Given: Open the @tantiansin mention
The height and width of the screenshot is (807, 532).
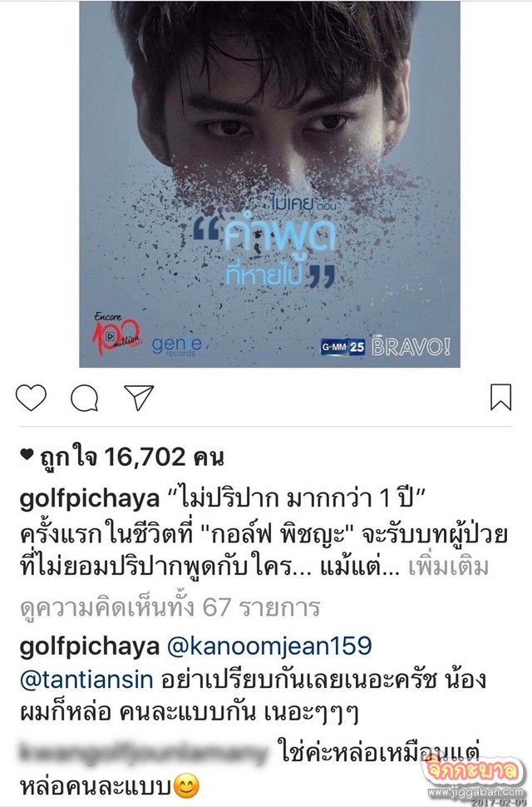Looking at the screenshot, I should point(86,680).
